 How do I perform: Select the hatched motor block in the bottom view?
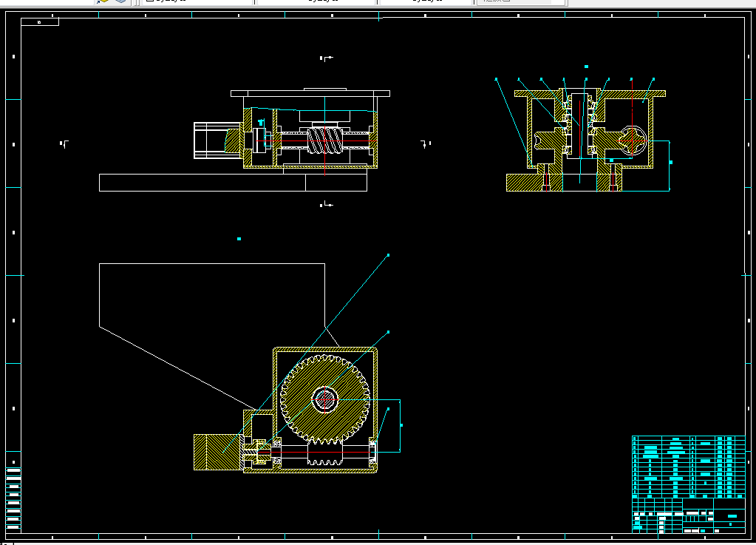click(x=217, y=452)
